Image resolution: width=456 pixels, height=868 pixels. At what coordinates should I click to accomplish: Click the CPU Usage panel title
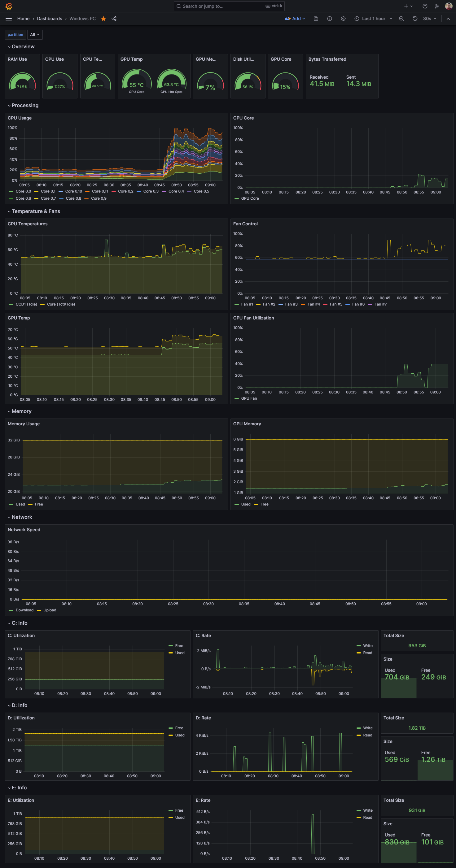tap(20, 118)
